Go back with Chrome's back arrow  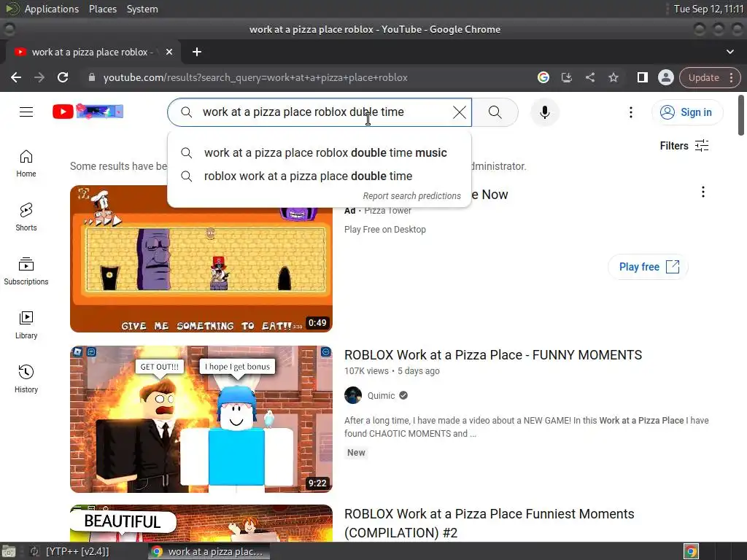pyautogui.click(x=16, y=77)
